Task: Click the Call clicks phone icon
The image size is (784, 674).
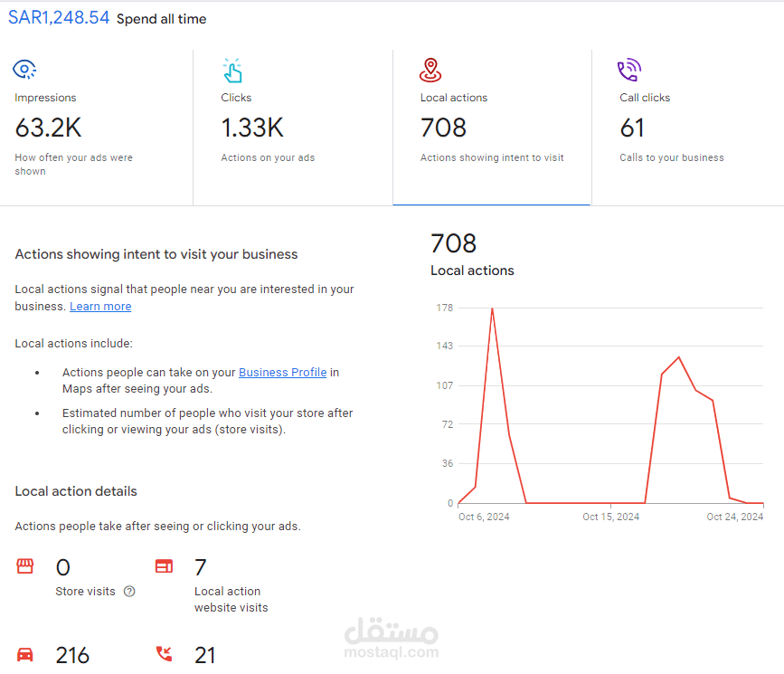Action: point(629,70)
